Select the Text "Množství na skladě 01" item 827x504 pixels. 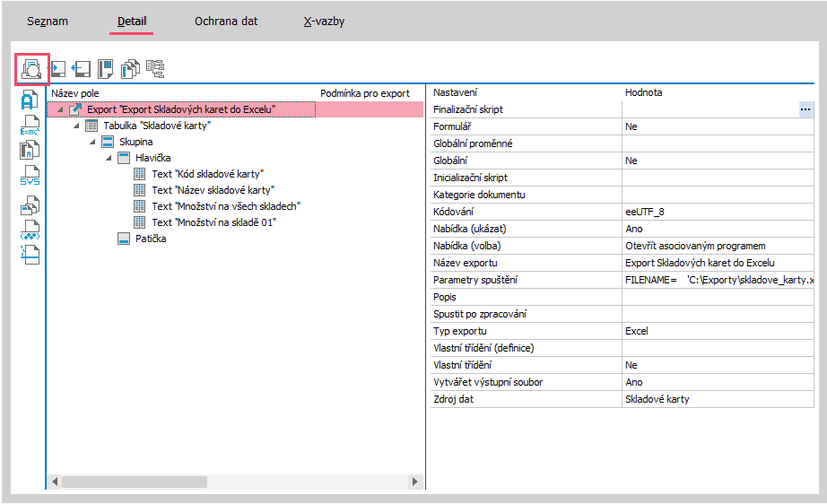coord(214,222)
